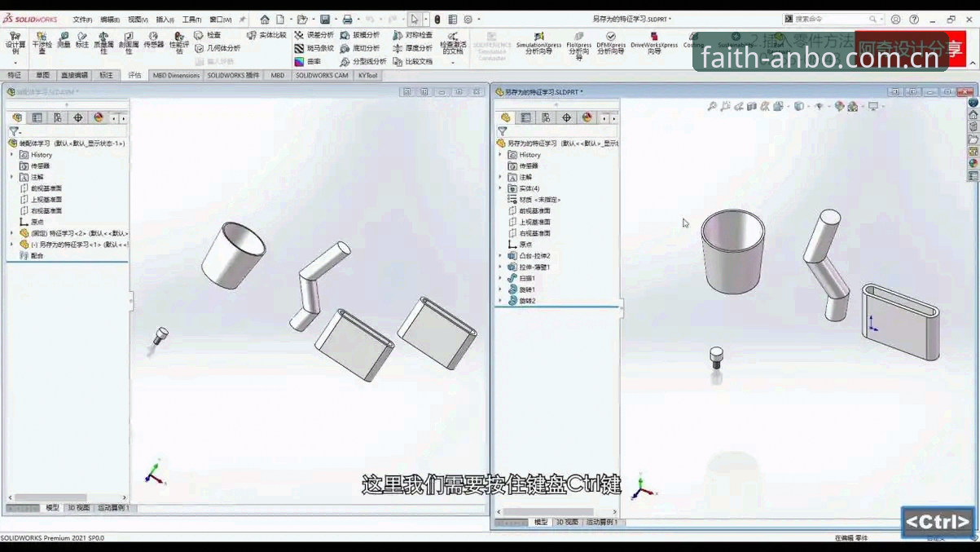Open 对称检查 symmetry check
The image size is (980, 552).
412,35
